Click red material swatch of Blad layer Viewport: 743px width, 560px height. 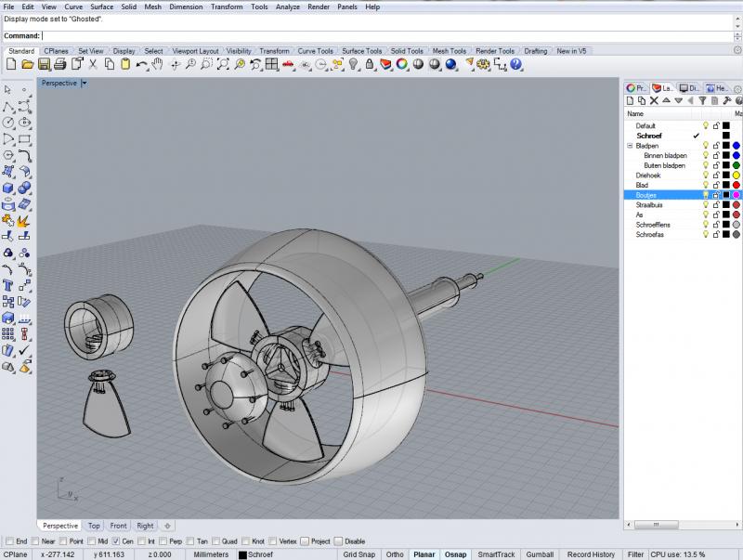[736, 185]
